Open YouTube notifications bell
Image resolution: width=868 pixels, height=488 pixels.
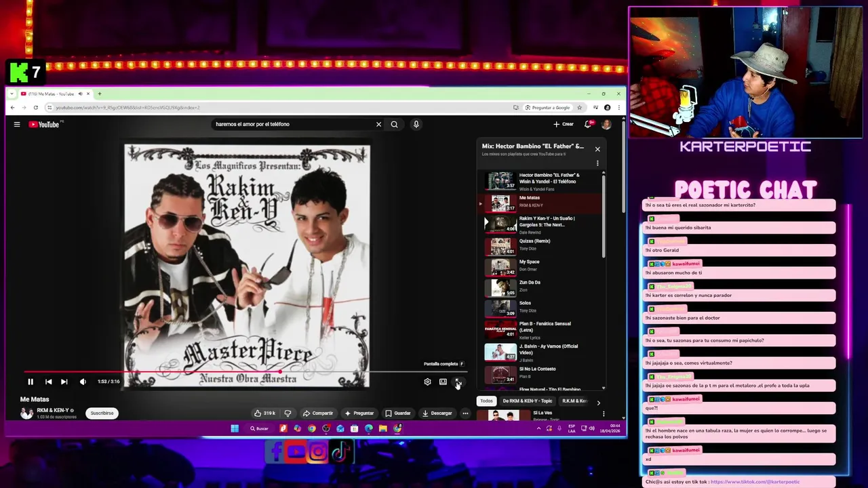click(588, 124)
